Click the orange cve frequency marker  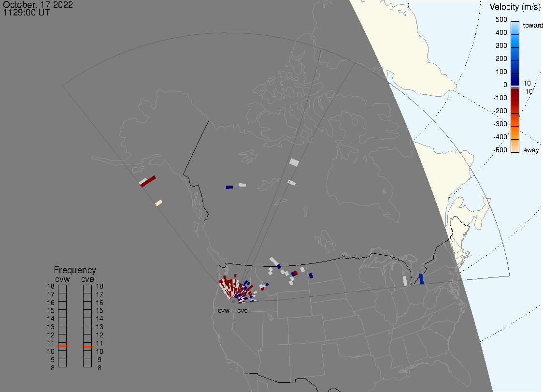(x=87, y=346)
